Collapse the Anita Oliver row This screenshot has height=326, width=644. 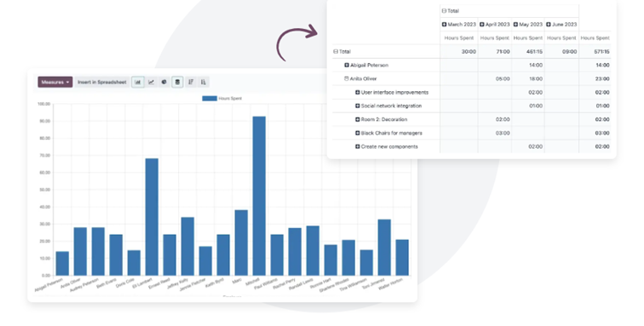(360, 79)
